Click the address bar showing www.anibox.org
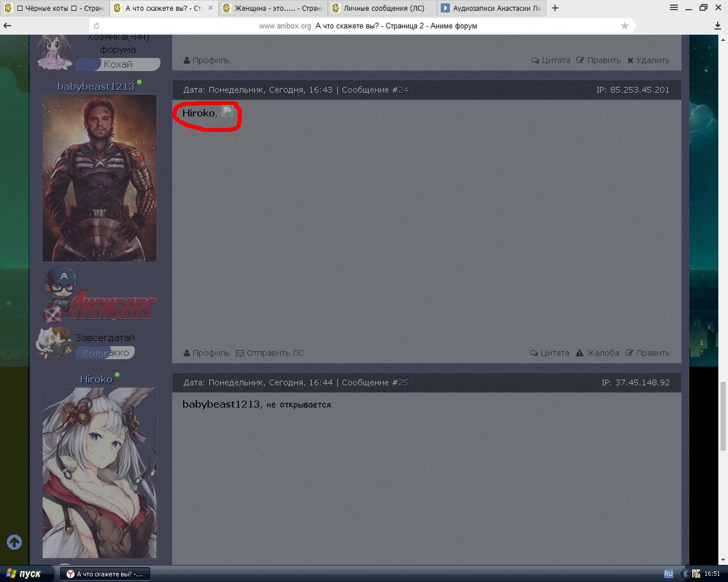Image resolution: width=728 pixels, height=582 pixels. (x=364, y=26)
